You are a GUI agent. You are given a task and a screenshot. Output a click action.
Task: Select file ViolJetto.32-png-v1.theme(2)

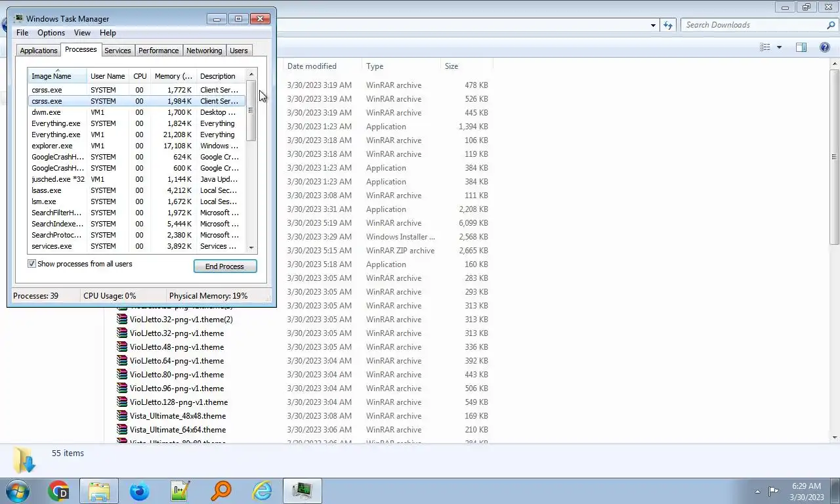click(181, 320)
